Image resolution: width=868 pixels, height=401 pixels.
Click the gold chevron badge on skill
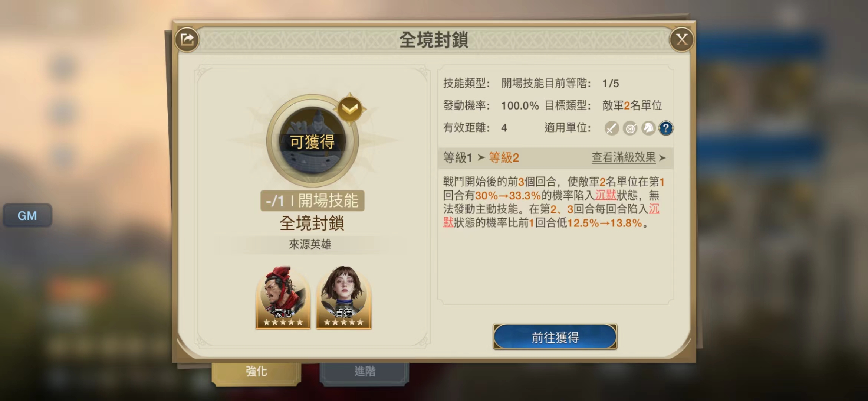[x=349, y=108]
